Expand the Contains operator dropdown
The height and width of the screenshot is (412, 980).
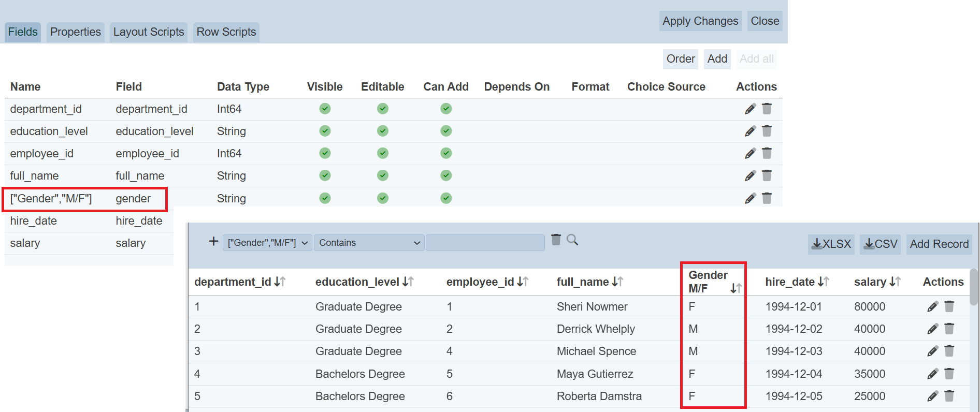[369, 243]
